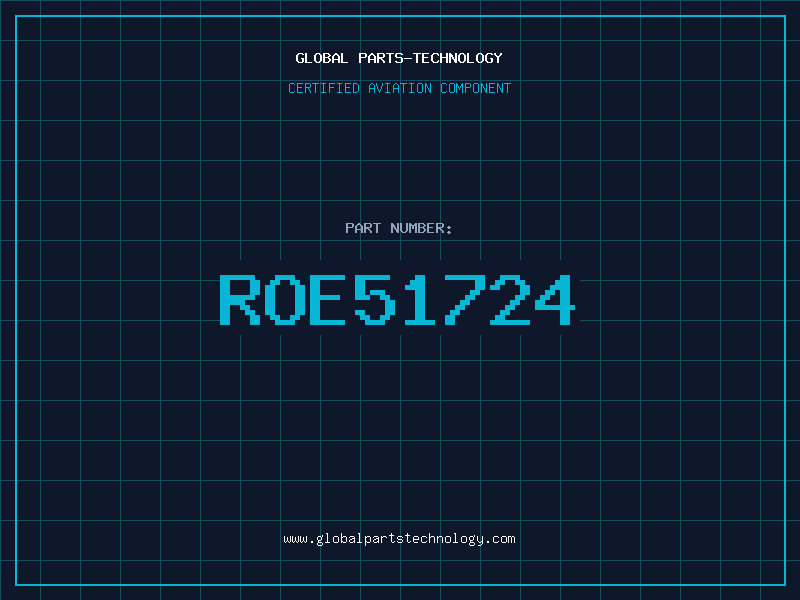Click the PART NUMBER: label
Image resolution: width=800 pixels, height=600 pixels.
click(399, 228)
